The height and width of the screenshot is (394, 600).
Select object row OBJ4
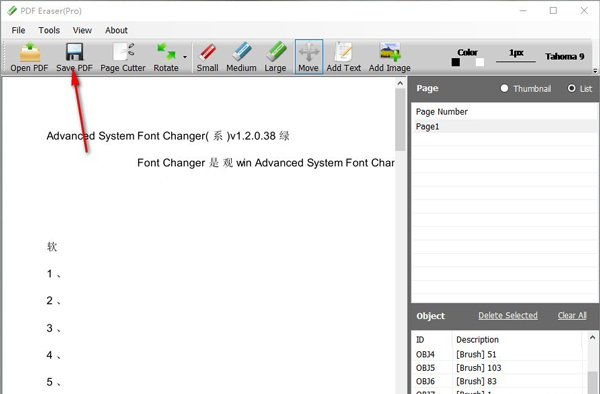(499, 354)
